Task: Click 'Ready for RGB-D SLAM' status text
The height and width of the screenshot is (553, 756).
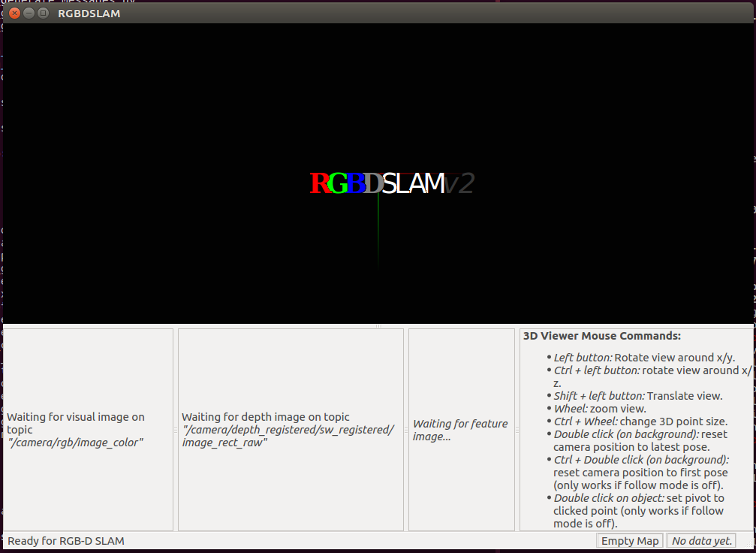Action: (66, 541)
